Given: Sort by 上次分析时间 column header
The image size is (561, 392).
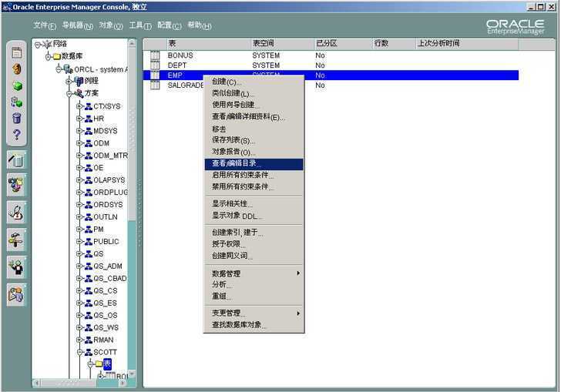Looking at the screenshot, I should coord(467,44).
